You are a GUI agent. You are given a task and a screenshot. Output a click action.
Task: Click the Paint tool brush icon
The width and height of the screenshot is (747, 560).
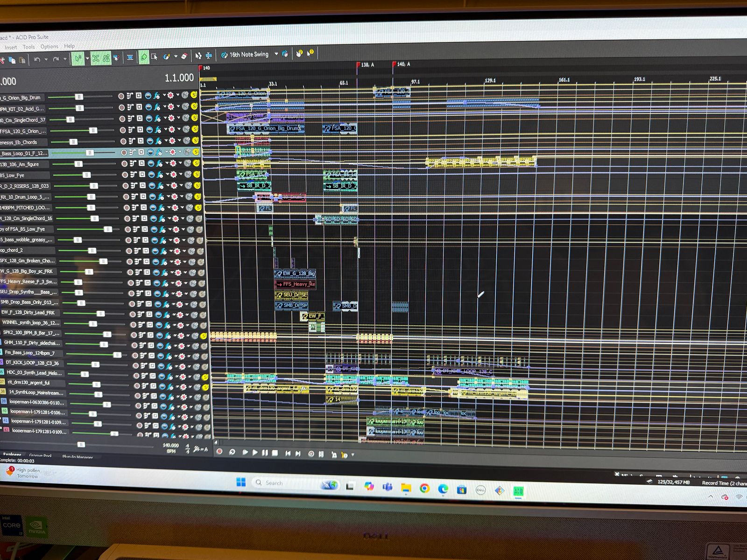(167, 57)
